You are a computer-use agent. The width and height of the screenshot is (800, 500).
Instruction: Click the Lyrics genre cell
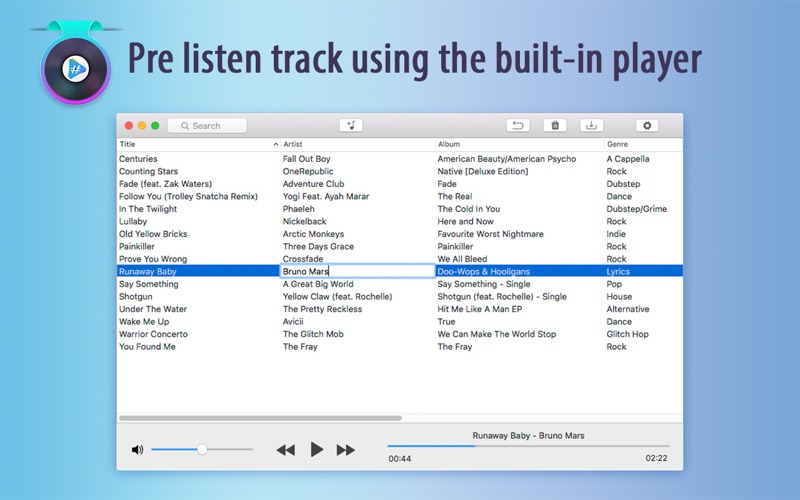point(618,271)
